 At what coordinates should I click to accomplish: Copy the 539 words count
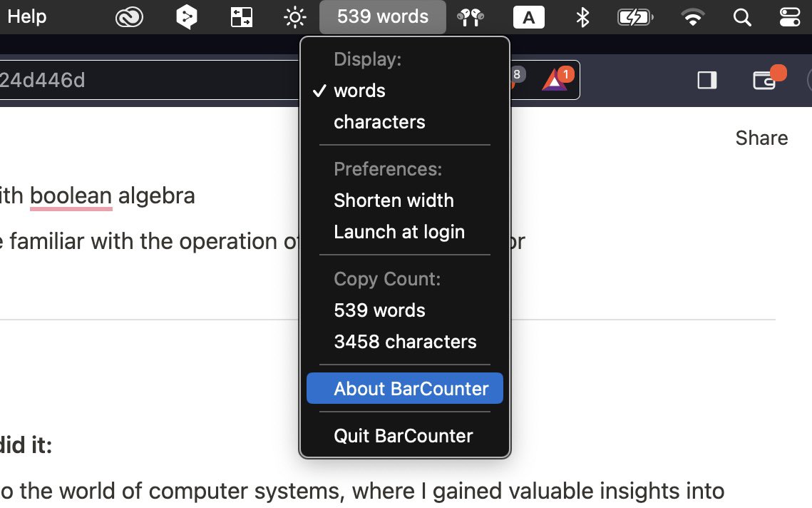[405, 310]
